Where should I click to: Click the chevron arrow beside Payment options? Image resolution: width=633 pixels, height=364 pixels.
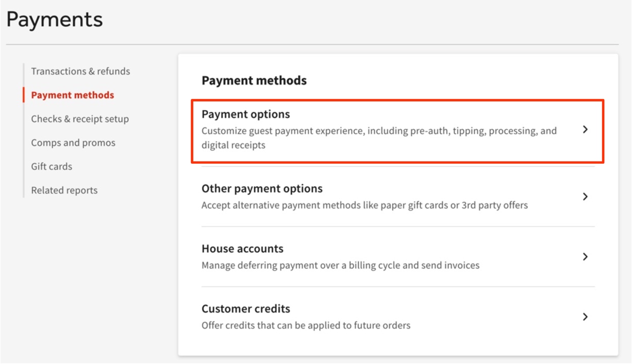click(x=585, y=130)
